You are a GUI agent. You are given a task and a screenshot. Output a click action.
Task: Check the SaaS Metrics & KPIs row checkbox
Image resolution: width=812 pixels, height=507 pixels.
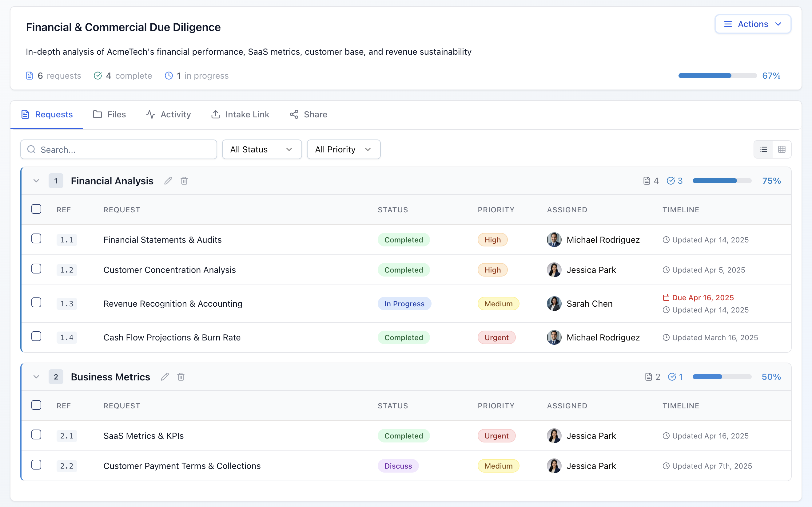coord(36,434)
